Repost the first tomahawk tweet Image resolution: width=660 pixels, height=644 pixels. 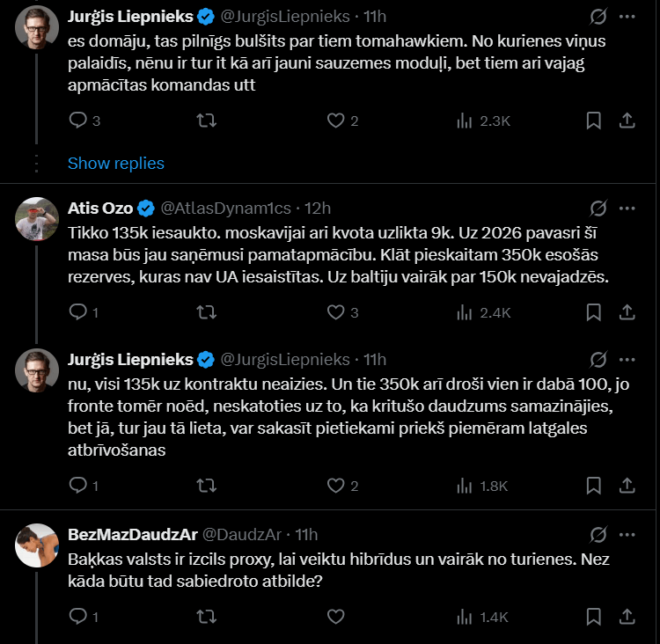pyautogui.click(x=206, y=121)
